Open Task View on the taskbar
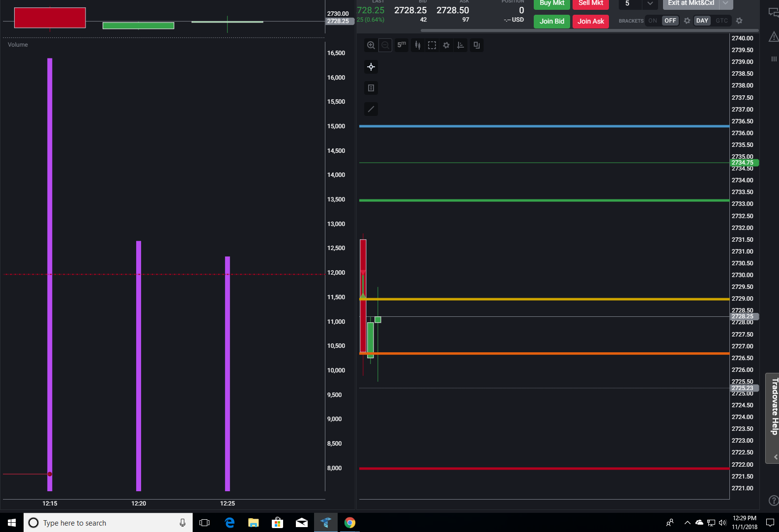 (x=204, y=523)
